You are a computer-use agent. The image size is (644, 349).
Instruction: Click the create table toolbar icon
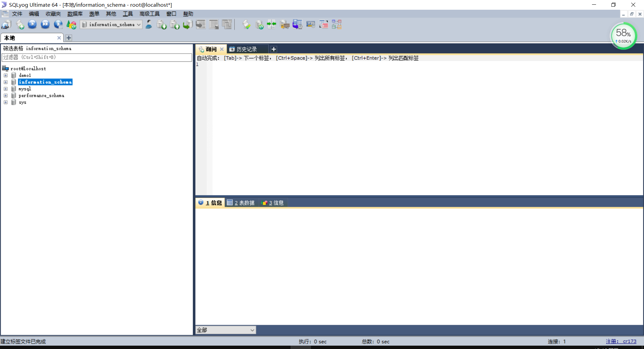coord(201,24)
